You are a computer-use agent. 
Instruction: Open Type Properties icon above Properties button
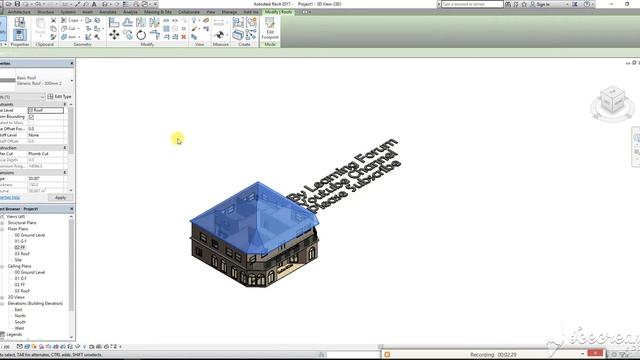20,22
